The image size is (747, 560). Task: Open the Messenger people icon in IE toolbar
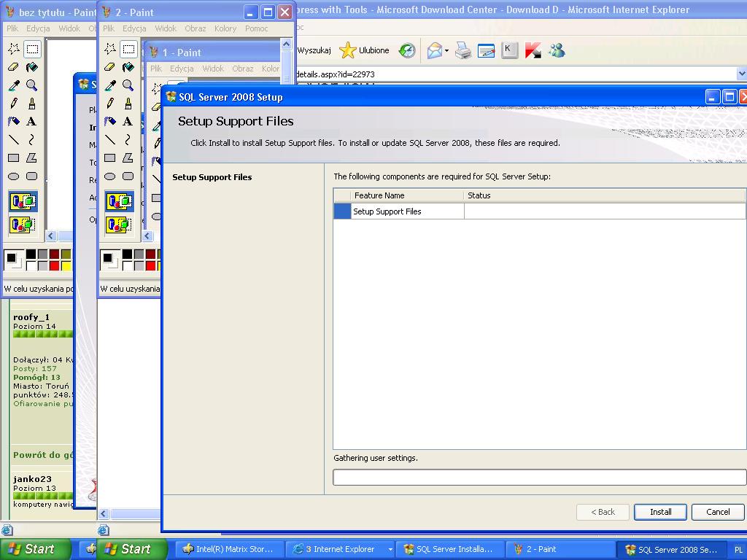pyautogui.click(x=557, y=50)
